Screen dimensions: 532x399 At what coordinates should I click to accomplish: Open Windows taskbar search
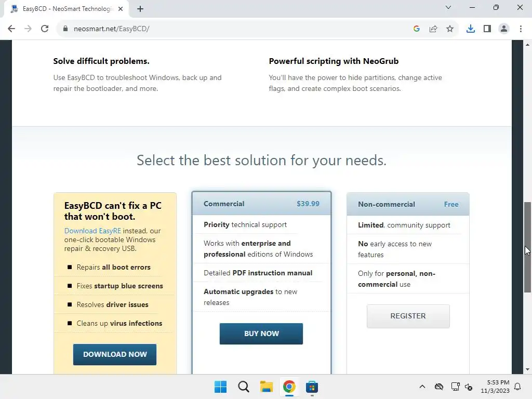(243, 387)
